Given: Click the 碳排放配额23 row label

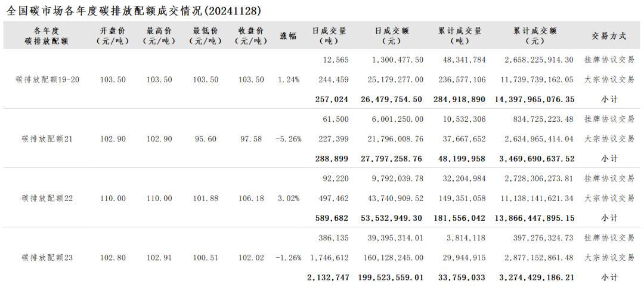Looking at the screenshot, I should coord(47,258).
